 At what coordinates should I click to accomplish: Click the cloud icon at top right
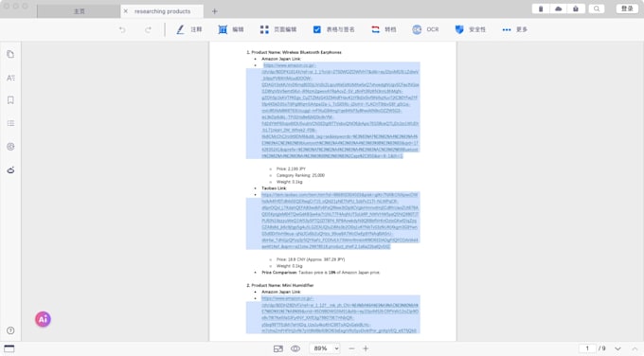(558, 9)
